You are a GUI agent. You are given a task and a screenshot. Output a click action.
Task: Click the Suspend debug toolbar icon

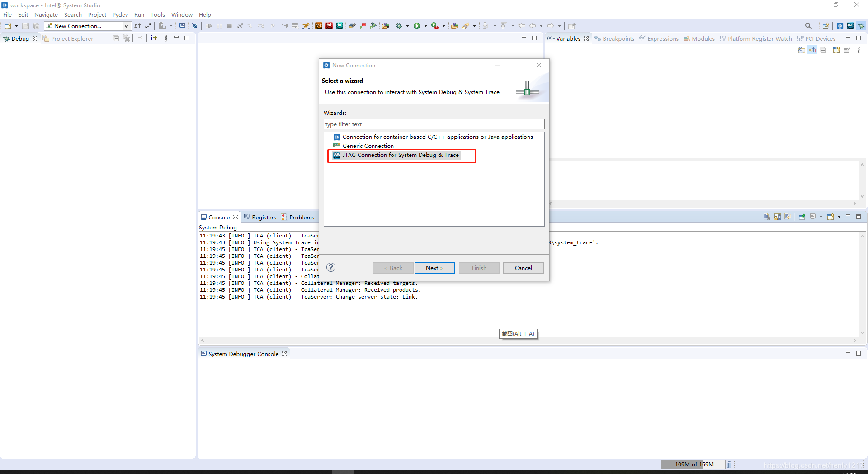219,26
